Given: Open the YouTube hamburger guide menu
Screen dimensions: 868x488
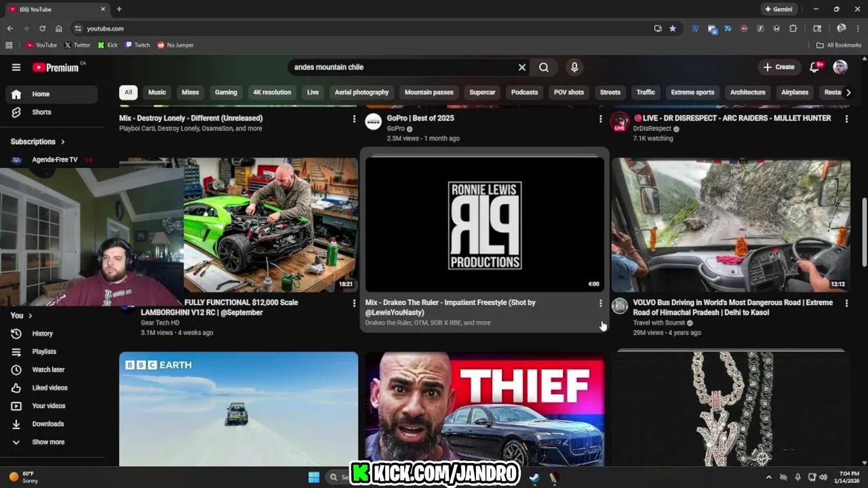Looking at the screenshot, I should (16, 67).
